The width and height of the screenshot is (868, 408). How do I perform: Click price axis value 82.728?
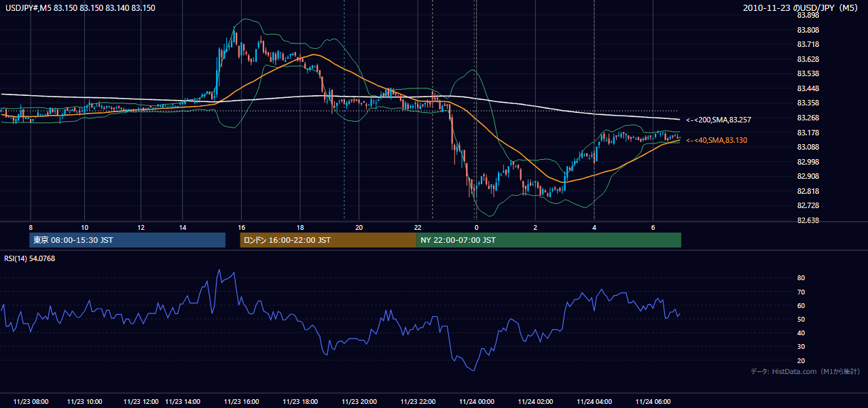coord(808,205)
